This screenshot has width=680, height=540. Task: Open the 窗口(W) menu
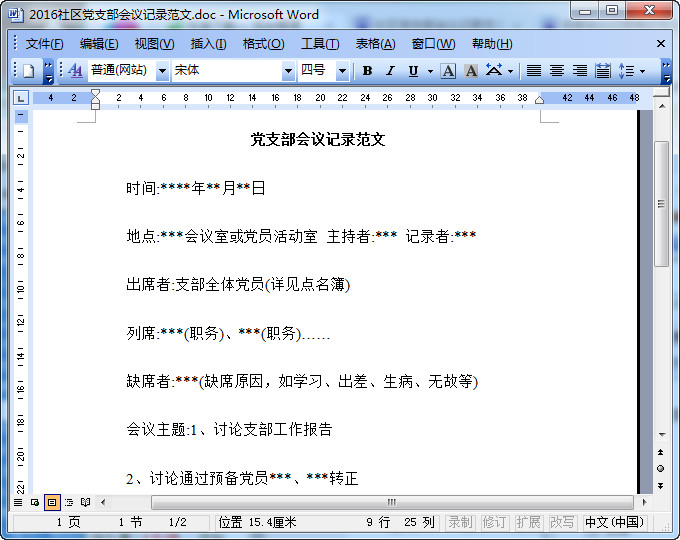[x=433, y=44]
